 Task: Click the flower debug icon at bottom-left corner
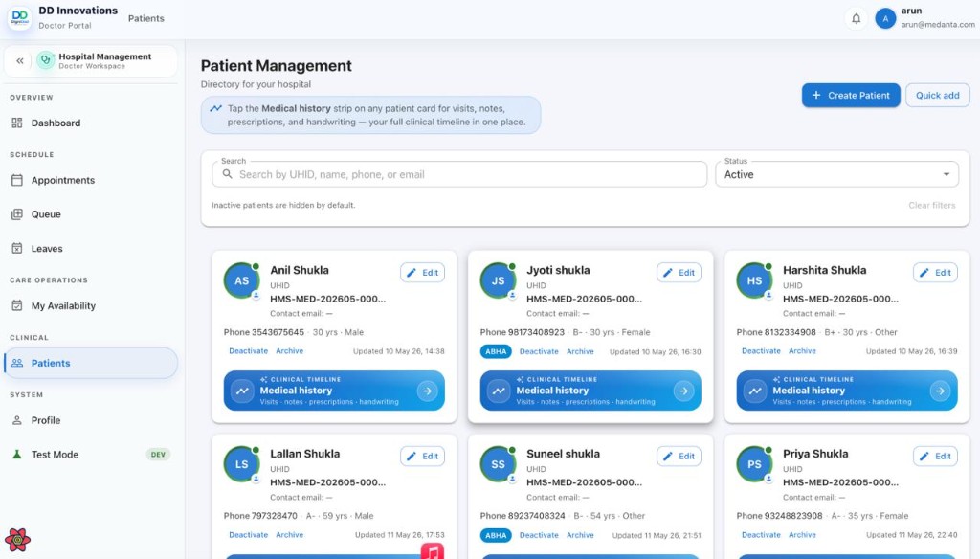point(17,540)
